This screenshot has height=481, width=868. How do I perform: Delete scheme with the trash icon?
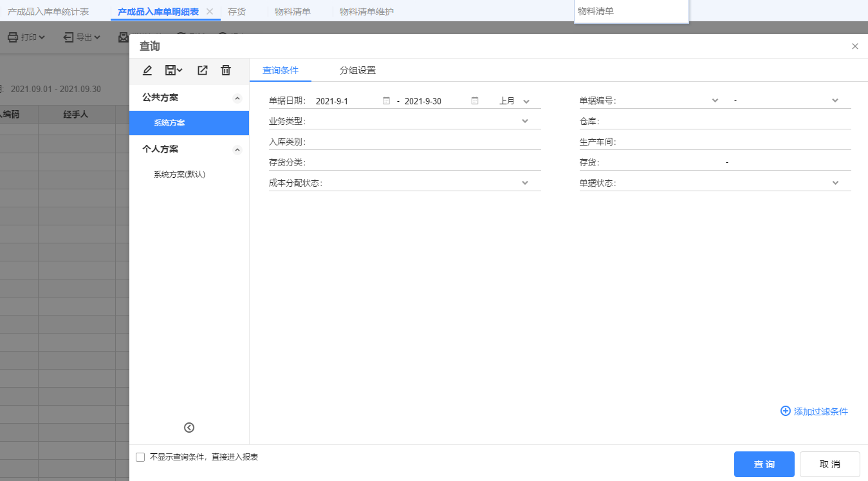coord(226,70)
